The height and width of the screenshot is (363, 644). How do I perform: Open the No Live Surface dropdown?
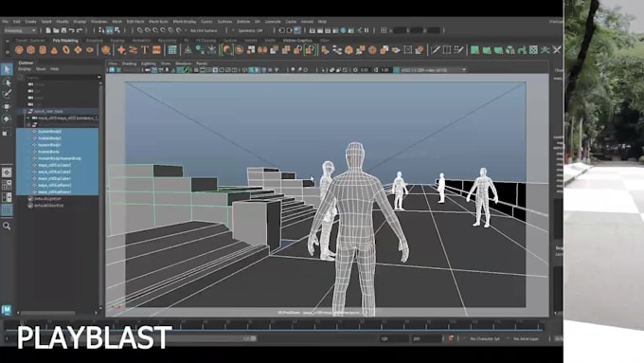pyautogui.click(x=205, y=30)
